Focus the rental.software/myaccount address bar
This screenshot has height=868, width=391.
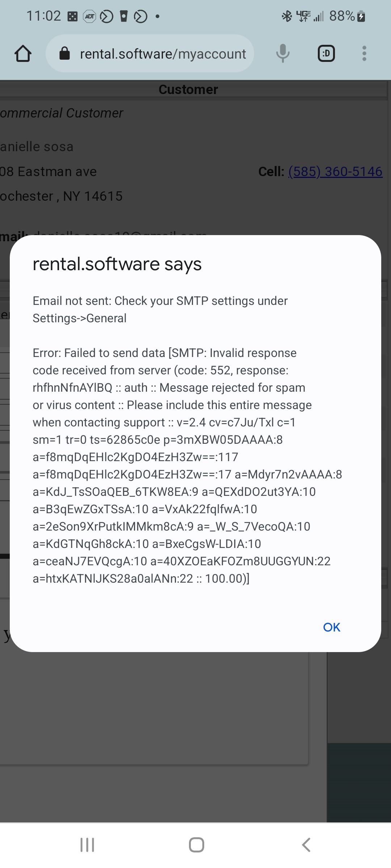[x=163, y=54]
